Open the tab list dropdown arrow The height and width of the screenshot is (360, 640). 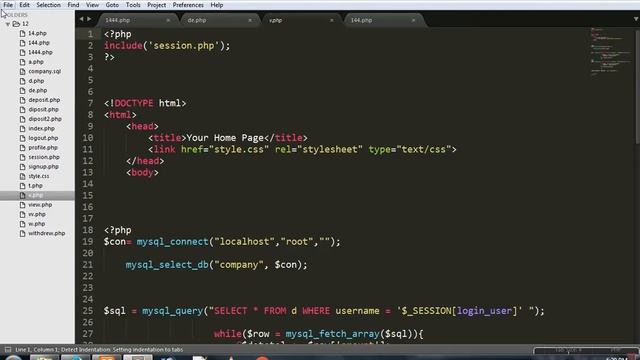click(636, 19)
